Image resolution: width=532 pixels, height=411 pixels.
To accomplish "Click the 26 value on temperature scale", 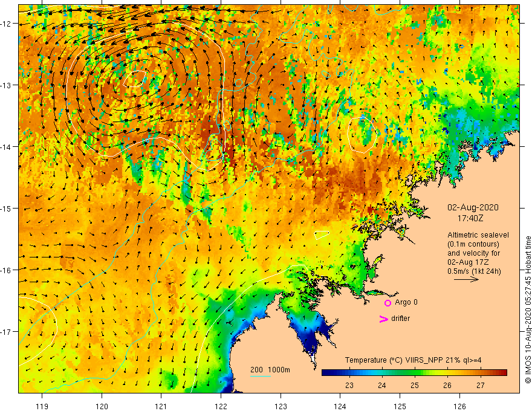I will pos(447,385).
